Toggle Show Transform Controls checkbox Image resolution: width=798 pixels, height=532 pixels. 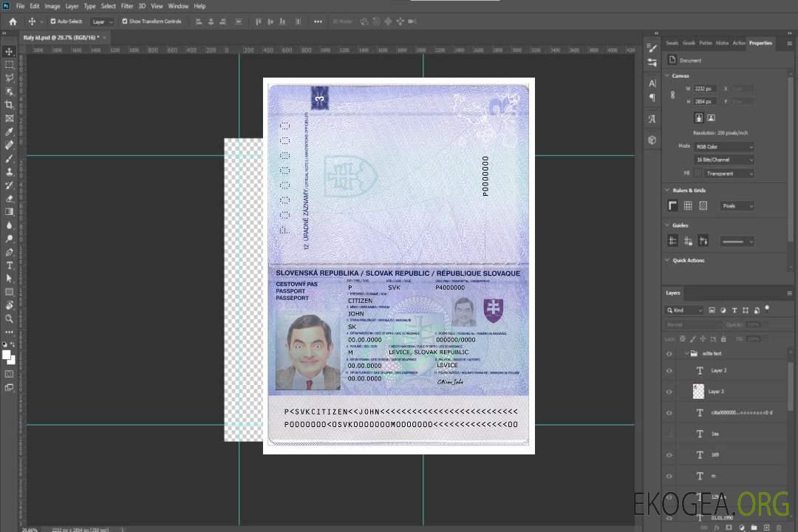click(x=125, y=21)
